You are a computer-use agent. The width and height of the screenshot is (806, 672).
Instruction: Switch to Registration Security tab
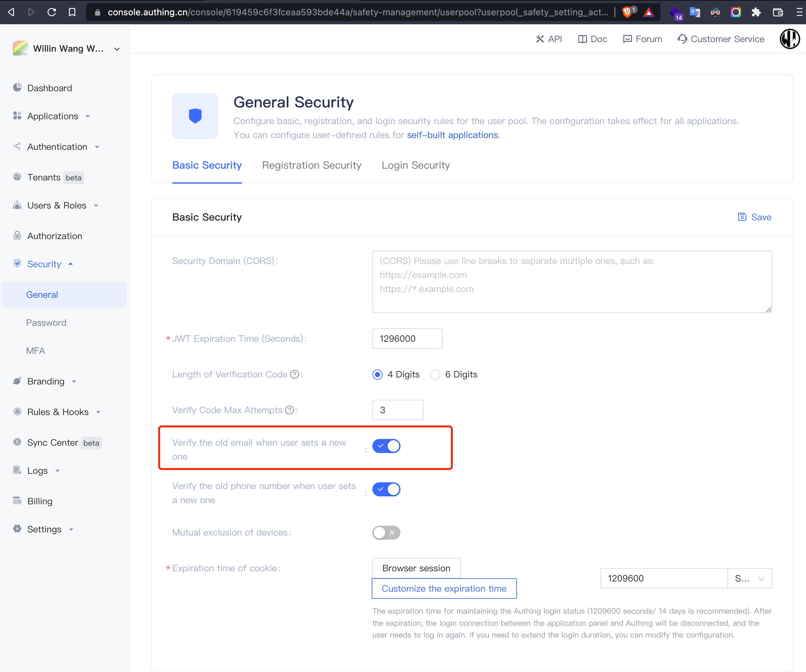(311, 165)
